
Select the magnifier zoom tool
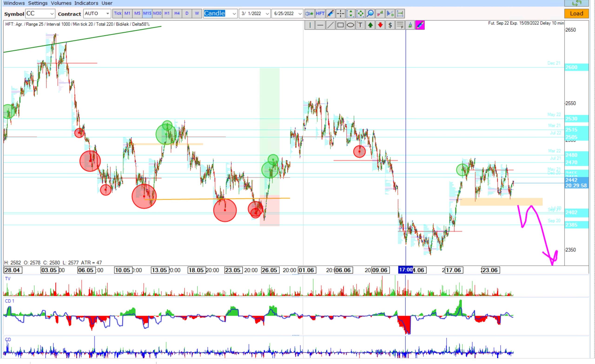(x=370, y=13)
